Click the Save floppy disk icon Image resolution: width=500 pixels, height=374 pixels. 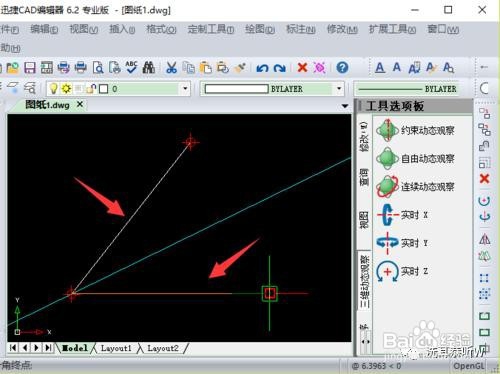click(30, 68)
